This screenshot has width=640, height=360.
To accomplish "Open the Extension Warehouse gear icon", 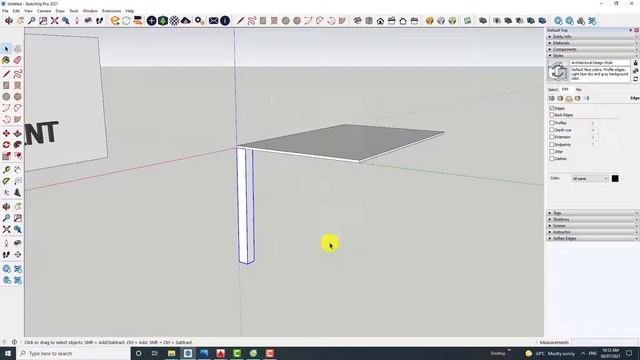I will [x=199, y=20].
